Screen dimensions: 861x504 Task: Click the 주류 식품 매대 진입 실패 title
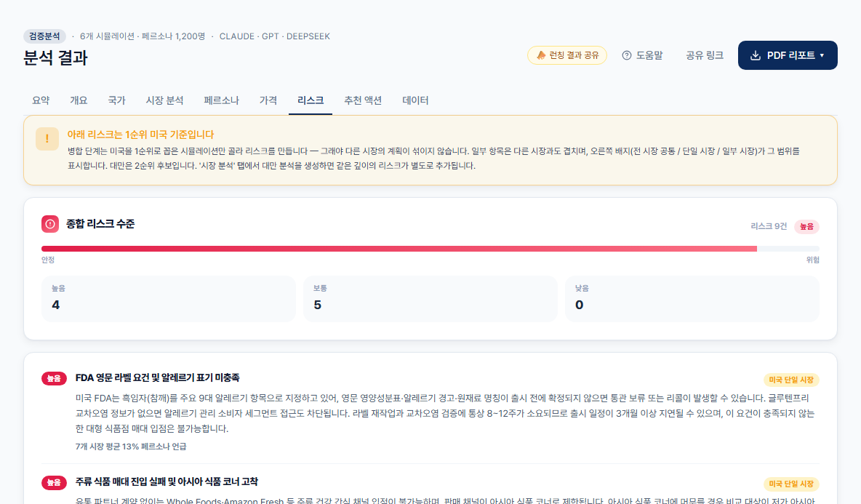(x=167, y=481)
